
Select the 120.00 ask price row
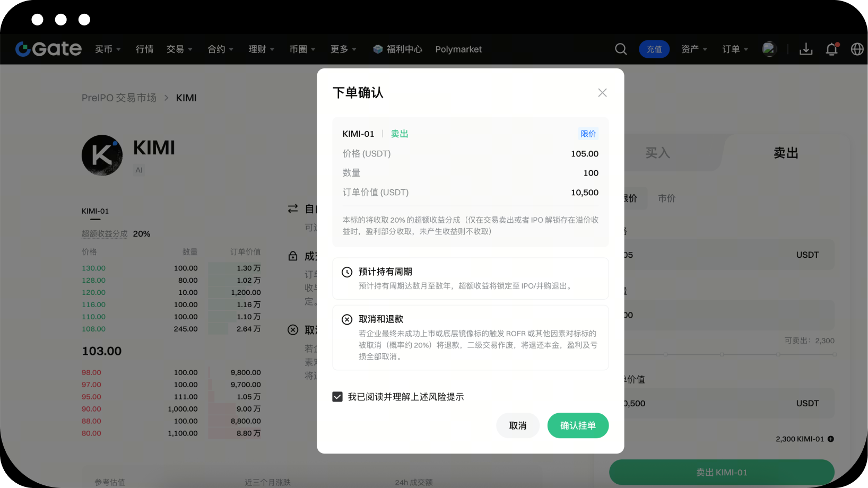pyautogui.click(x=171, y=293)
